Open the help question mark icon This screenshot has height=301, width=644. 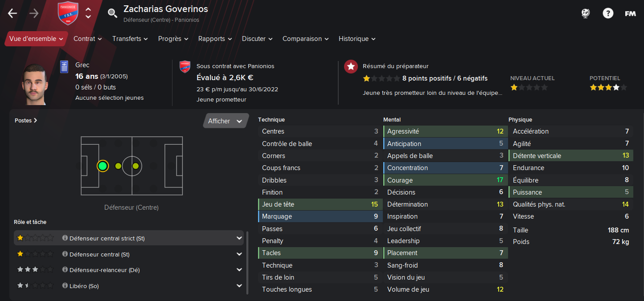pyautogui.click(x=608, y=13)
